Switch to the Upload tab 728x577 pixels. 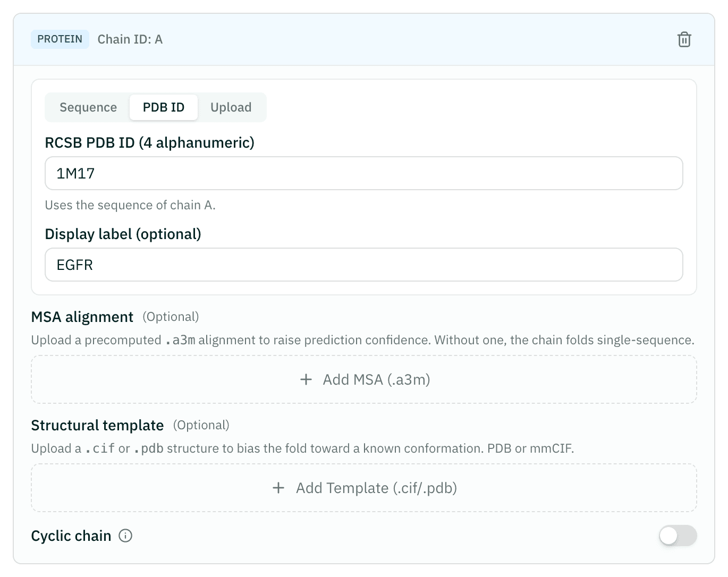[231, 107]
